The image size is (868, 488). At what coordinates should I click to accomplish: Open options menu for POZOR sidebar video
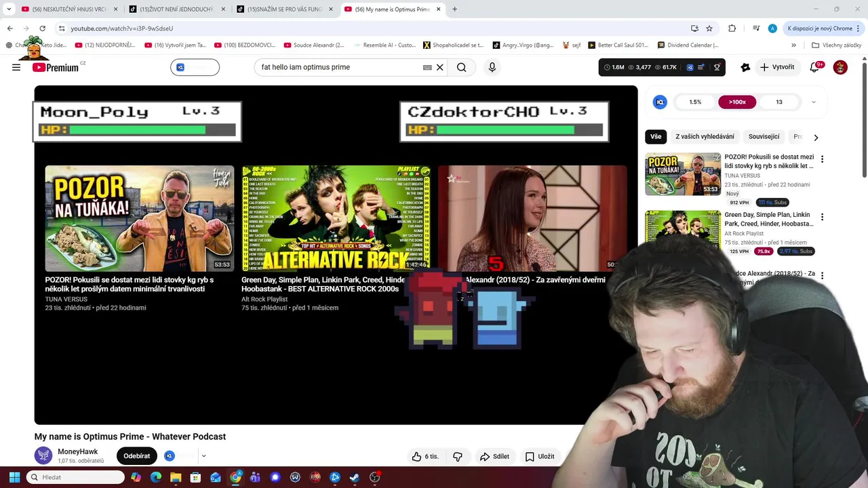[x=822, y=159]
